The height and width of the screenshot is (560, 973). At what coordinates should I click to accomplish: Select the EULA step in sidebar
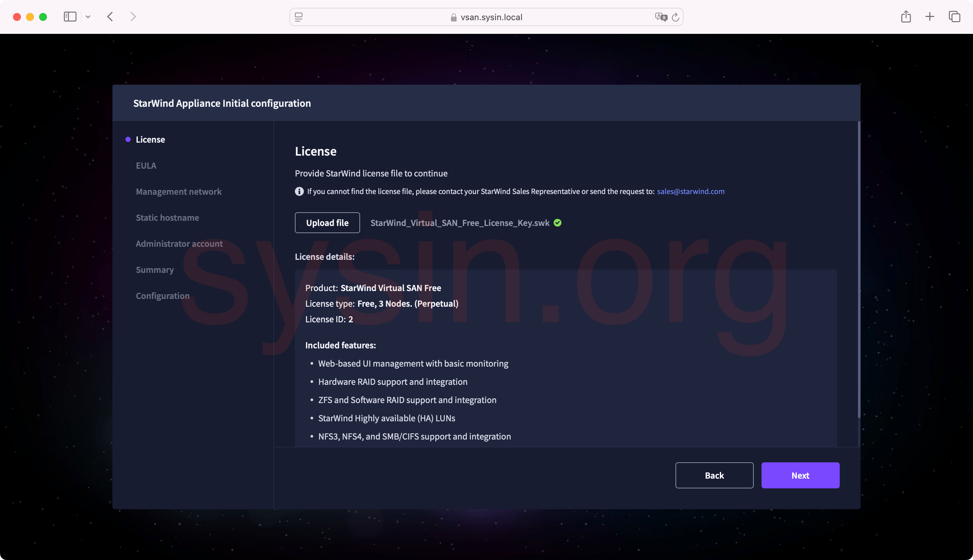[146, 166]
